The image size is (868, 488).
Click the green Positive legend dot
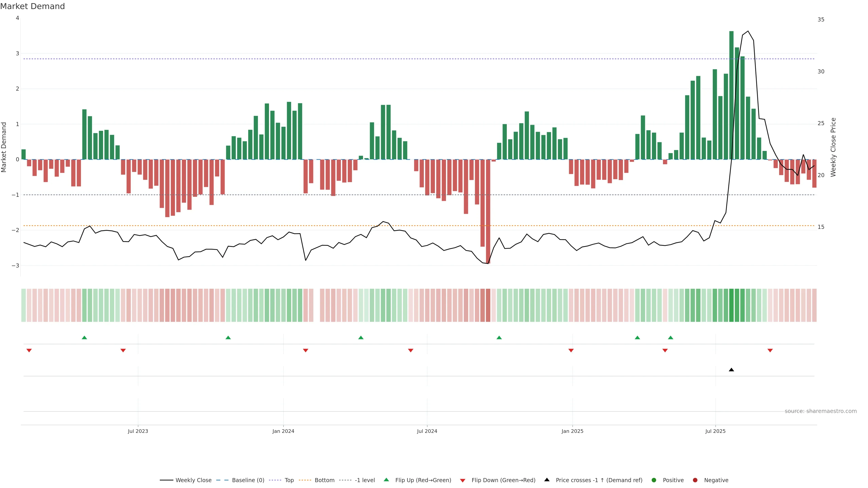tap(654, 480)
